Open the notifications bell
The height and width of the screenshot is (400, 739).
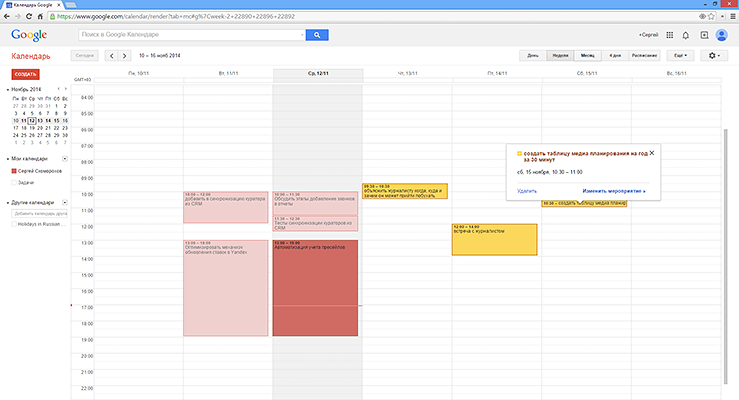coord(686,35)
